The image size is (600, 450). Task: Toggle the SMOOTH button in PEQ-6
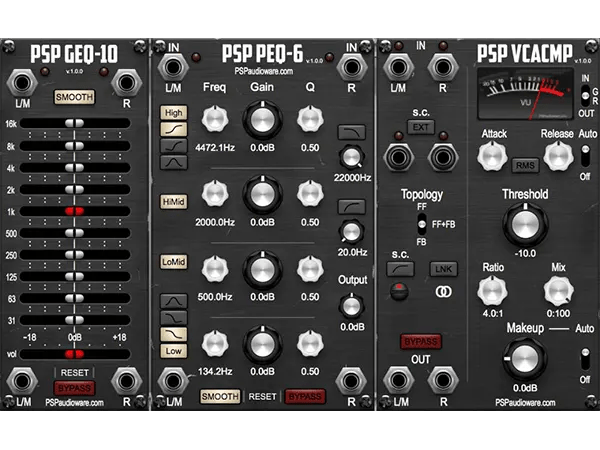220,396
